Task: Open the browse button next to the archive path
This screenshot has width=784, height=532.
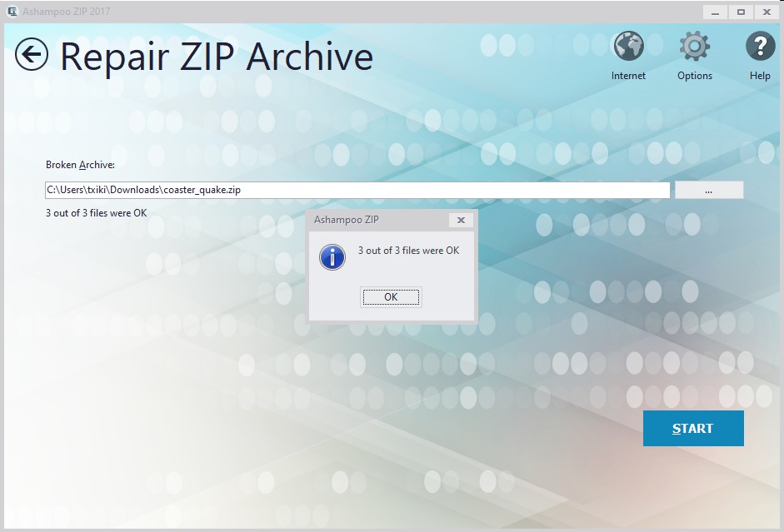Action: (708, 190)
